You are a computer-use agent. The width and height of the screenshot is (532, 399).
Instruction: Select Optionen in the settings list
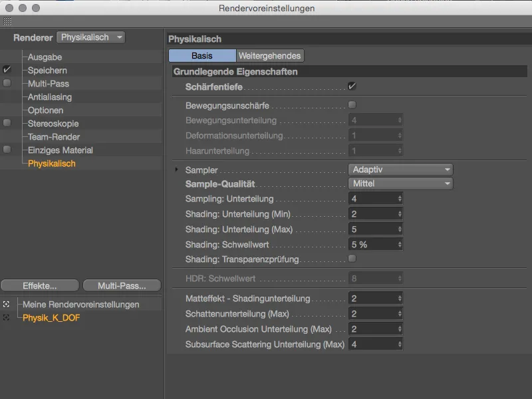click(x=45, y=110)
